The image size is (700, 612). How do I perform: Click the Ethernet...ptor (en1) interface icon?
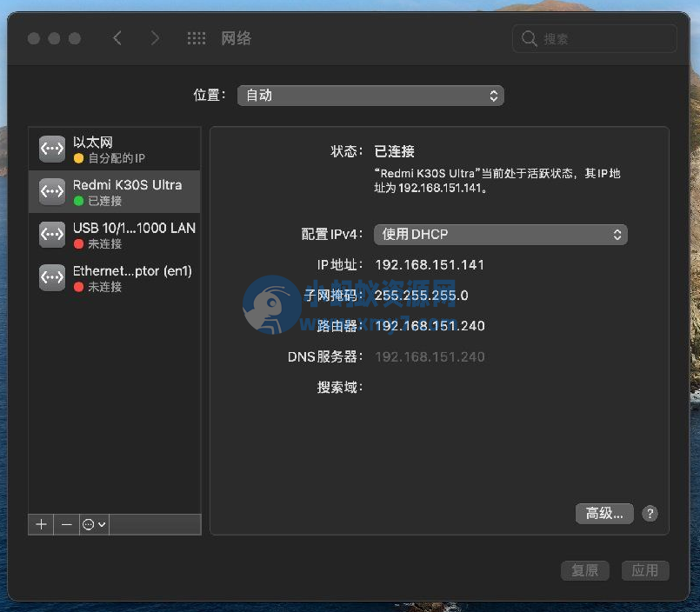pyautogui.click(x=52, y=277)
